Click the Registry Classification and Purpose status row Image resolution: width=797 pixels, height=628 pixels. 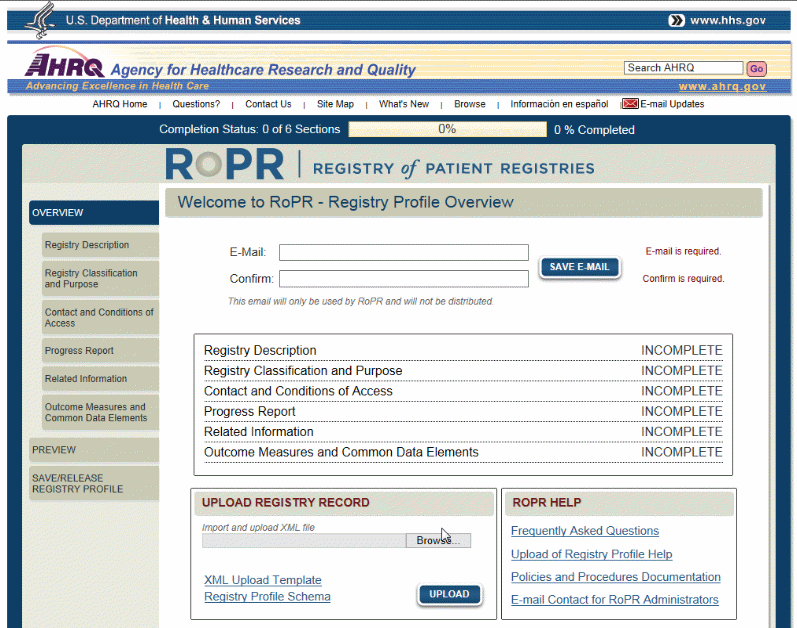coord(463,371)
